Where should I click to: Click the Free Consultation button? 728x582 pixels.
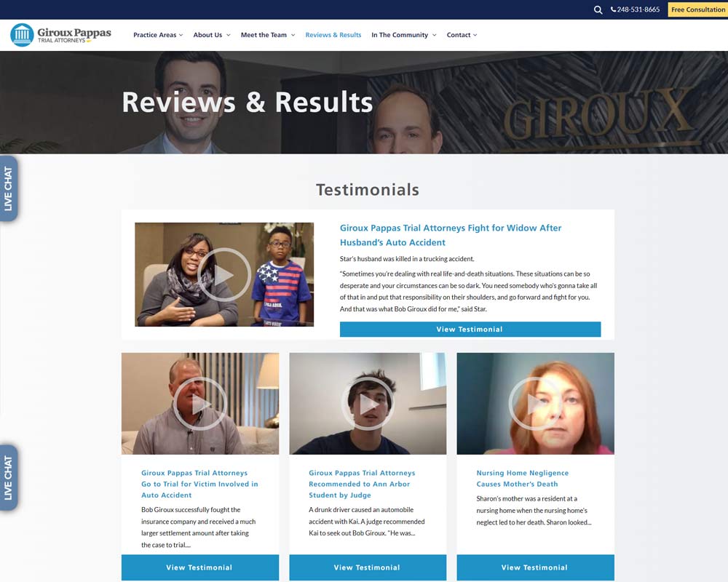pos(697,9)
